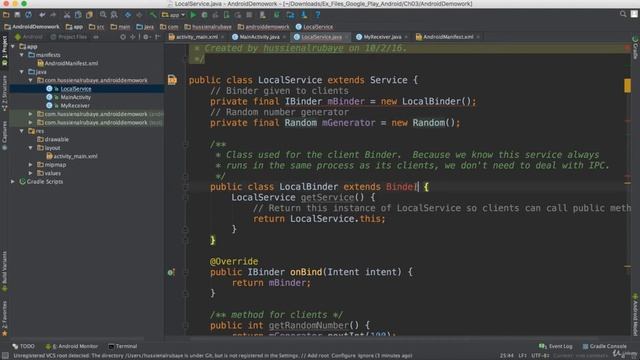Screen dimensions: 640x360
Task: Collapse the res folder
Action: click(22, 131)
